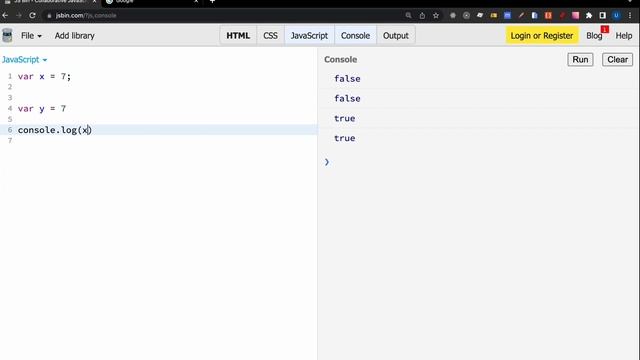Viewport: 640px width, 360px height.
Task: Clear the console output
Action: [617, 60]
